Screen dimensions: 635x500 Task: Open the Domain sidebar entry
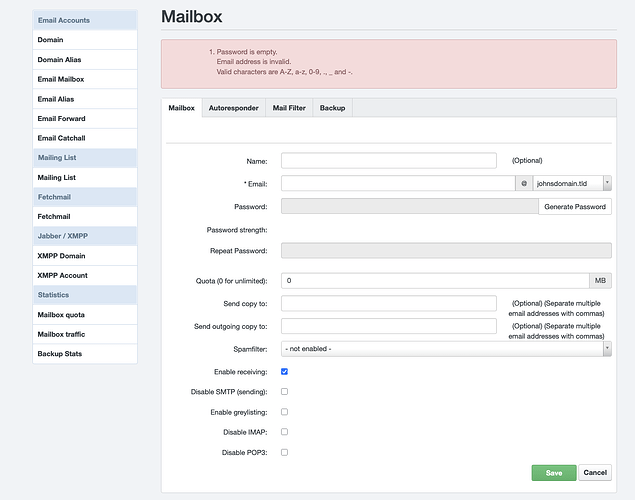(85, 40)
